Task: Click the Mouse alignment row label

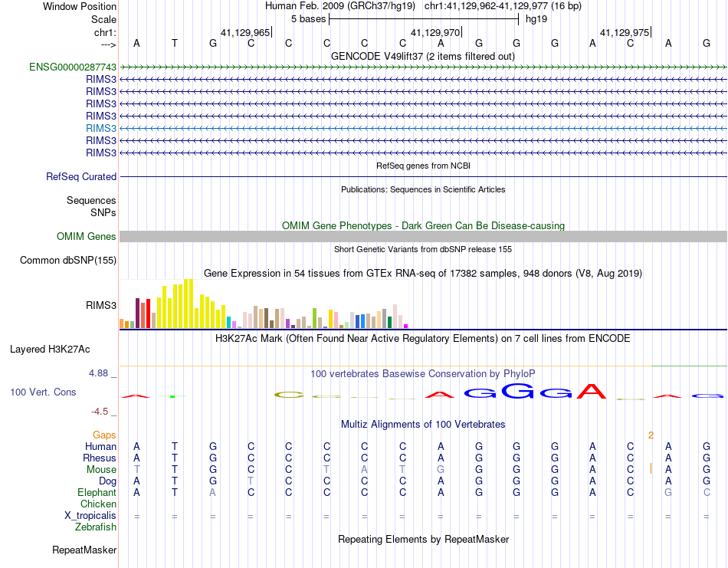Action: coord(101,470)
